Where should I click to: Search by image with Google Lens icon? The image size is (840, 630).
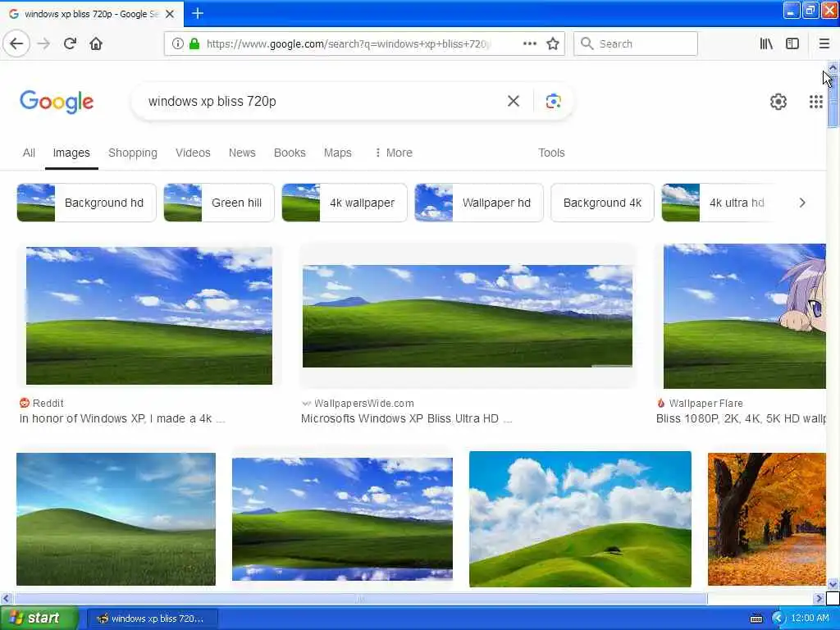click(554, 101)
